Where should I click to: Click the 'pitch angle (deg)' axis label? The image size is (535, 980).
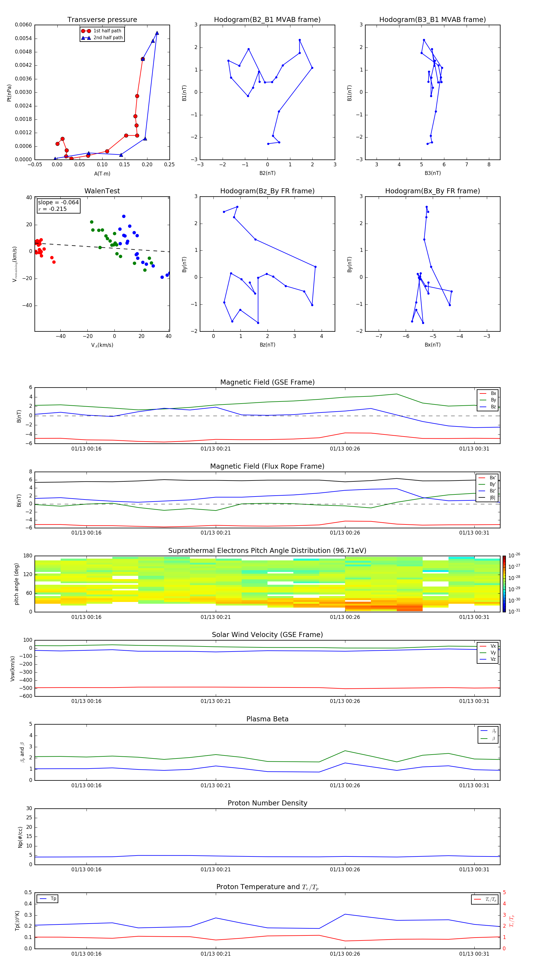(x=16, y=584)
